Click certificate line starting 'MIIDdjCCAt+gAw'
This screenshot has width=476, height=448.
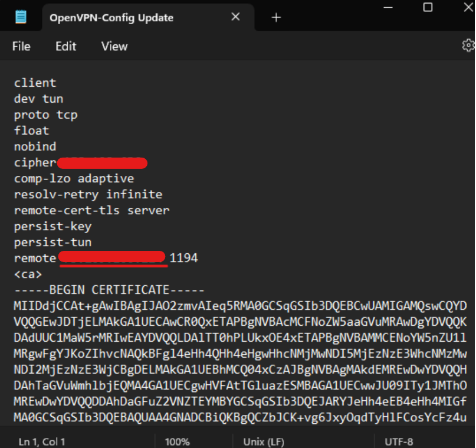click(240, 306)
